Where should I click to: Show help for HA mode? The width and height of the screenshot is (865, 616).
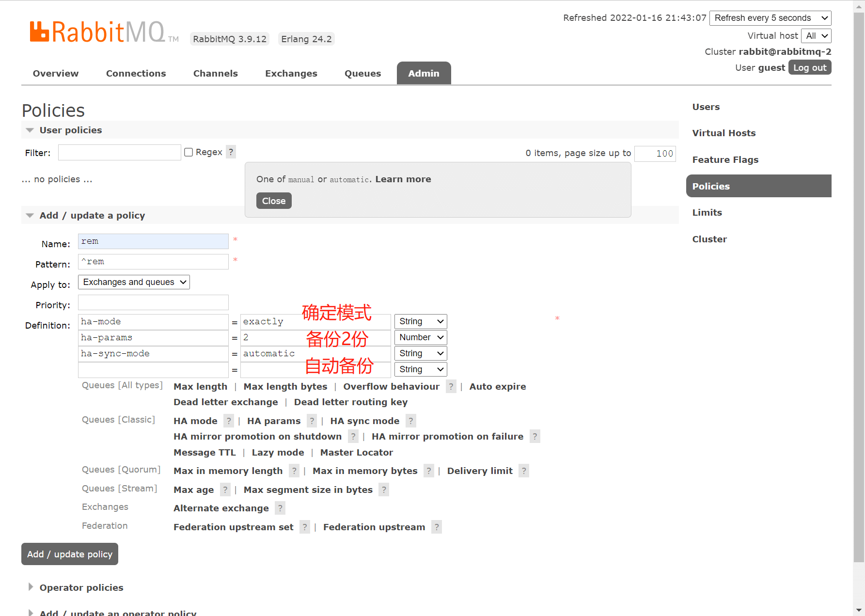click(229, 421)
